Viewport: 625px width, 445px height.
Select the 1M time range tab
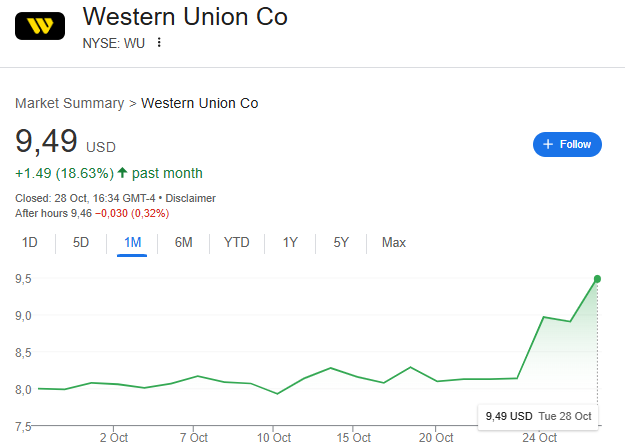click(132, 242)
